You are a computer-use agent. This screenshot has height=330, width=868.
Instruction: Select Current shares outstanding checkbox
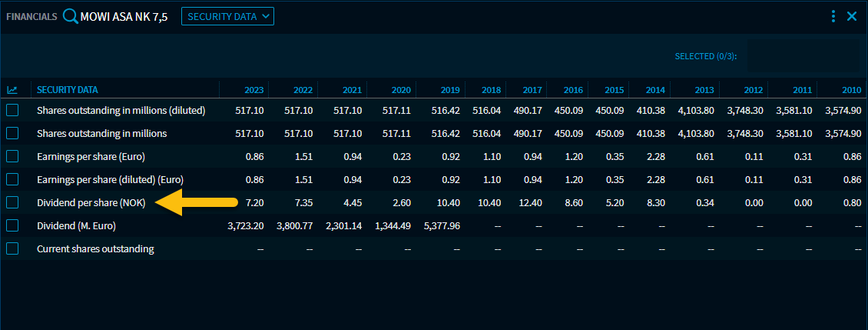pos(12,249)
